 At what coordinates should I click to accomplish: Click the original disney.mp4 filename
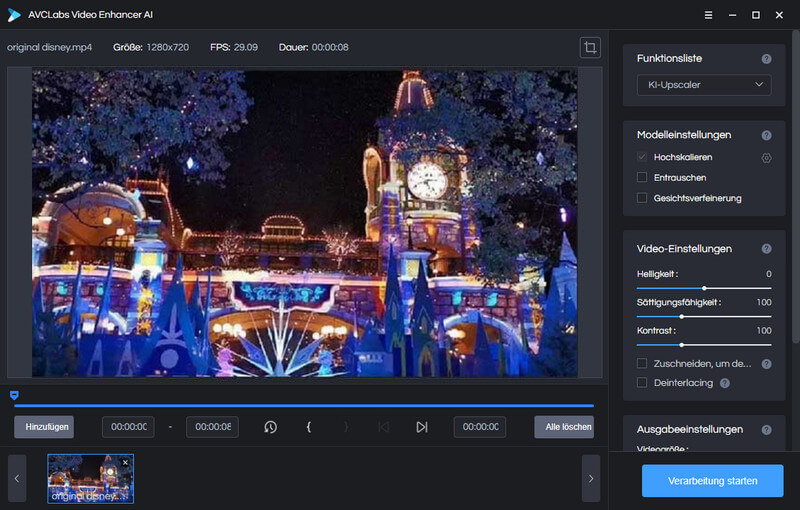(x=49, y=47)
